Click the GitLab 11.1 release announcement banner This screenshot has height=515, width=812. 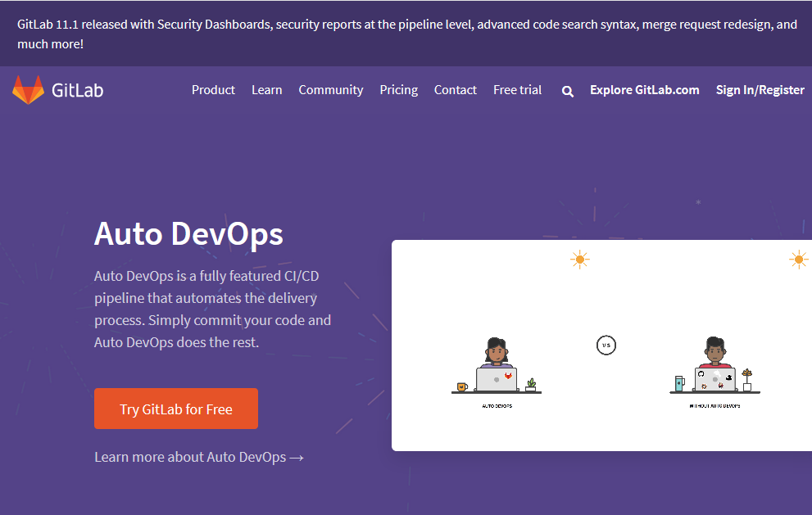pos(406,34)
